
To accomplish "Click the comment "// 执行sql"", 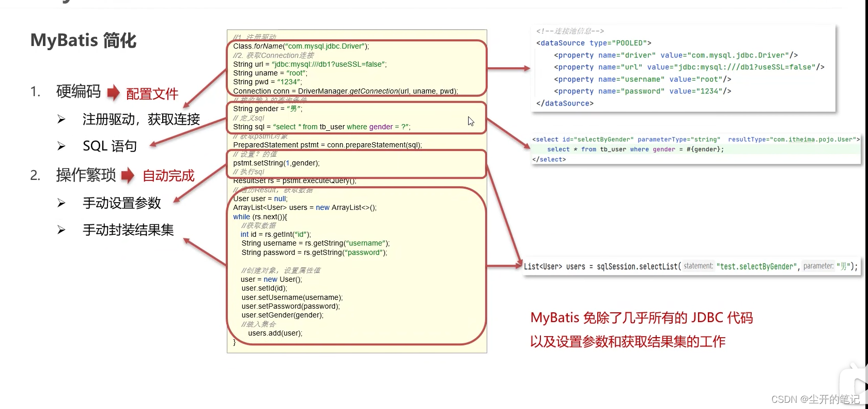I will pyautogui.click(x=249, y=172).
